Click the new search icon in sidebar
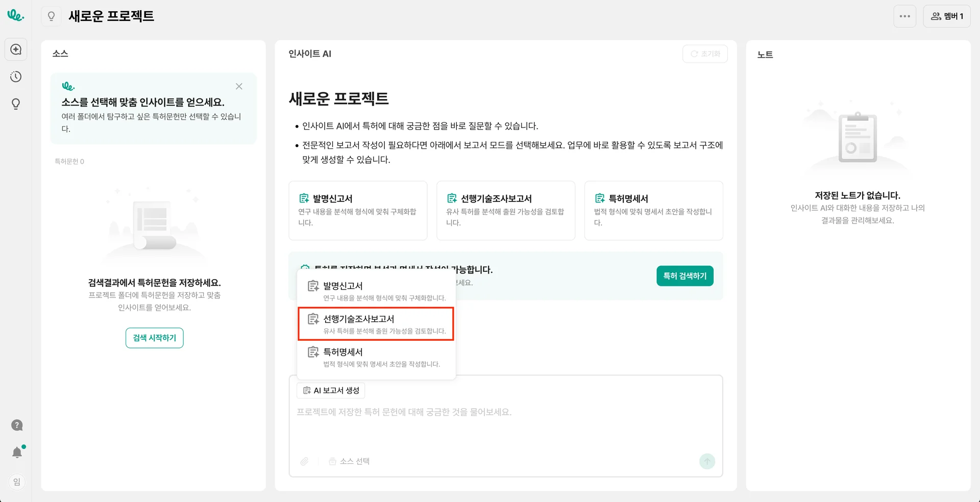Image resolution: width=980 pixels, height=502 pixels. 16,49
